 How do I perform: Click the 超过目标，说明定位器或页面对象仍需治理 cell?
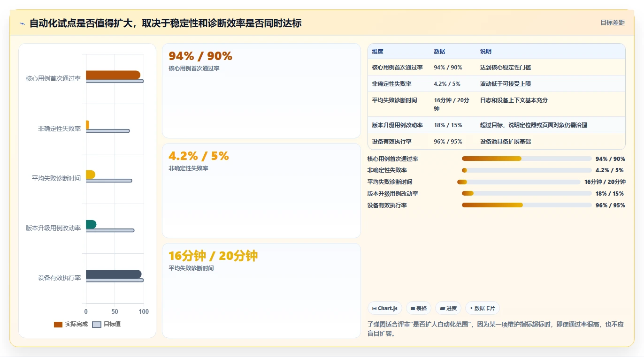534,125
